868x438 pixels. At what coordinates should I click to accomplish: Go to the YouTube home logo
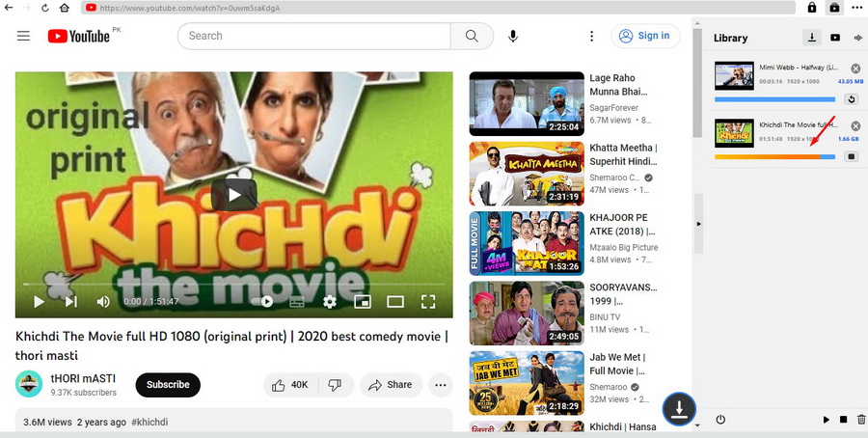click(x=79, y=36)
